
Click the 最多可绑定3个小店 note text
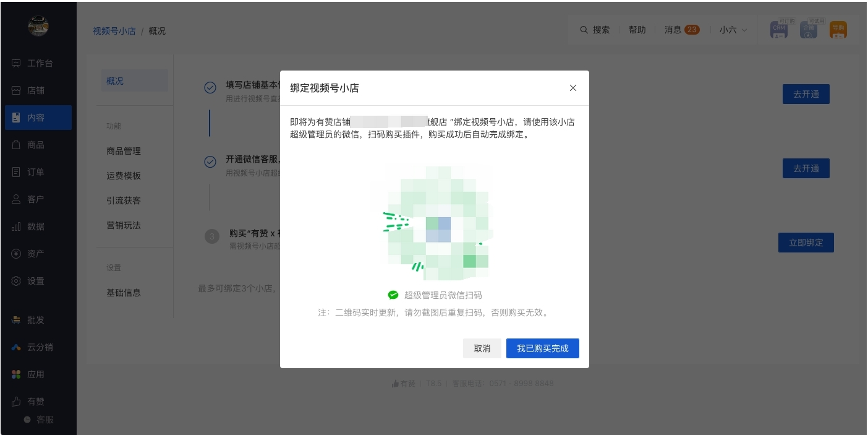pyautogui.click(x=237, y=288)
